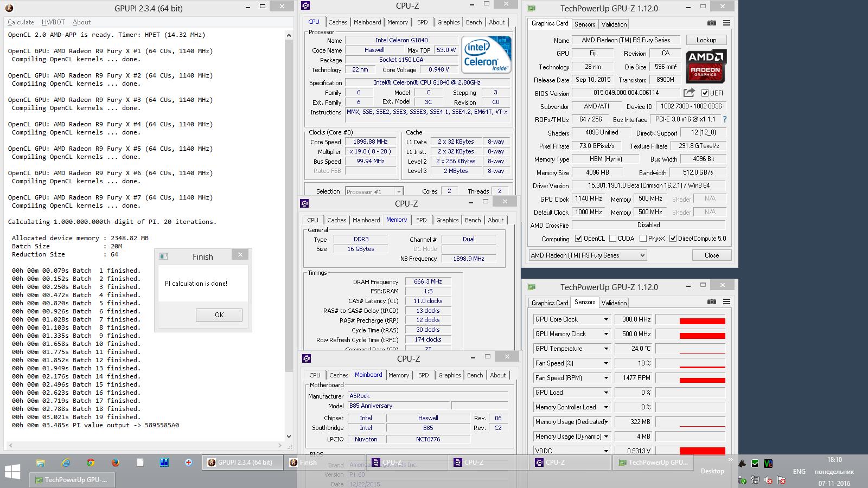Click the GPU name field AMD Radeon R9 Fury Series
This screenshot has width=868, height=488.
pos(626,40)
